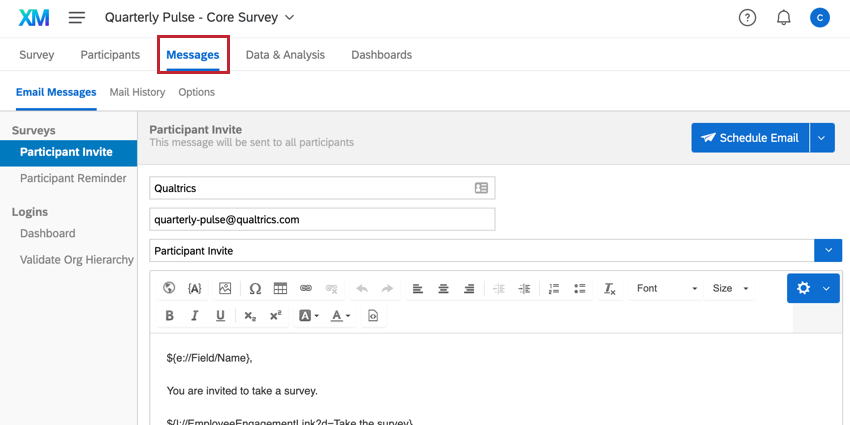Toggle bold formatting
This screenshot has height=425, width=850.
click(169, 316)
